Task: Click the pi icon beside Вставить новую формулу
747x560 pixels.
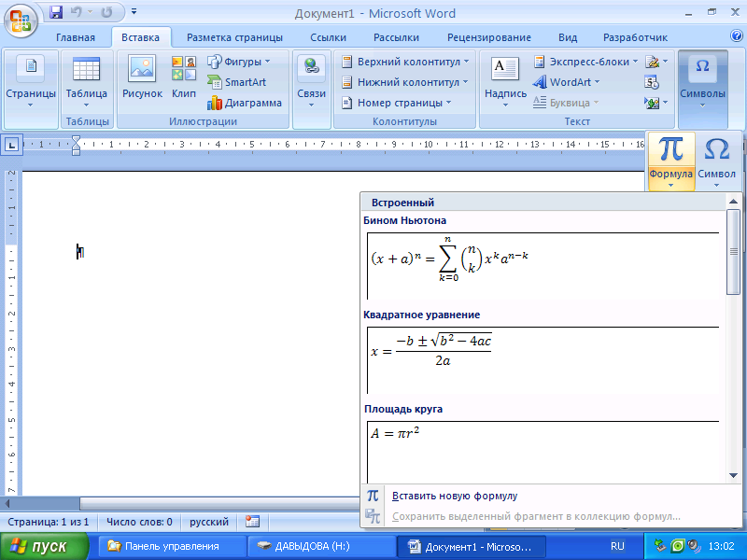Action: pyautogui.click(x=373, y=496)
